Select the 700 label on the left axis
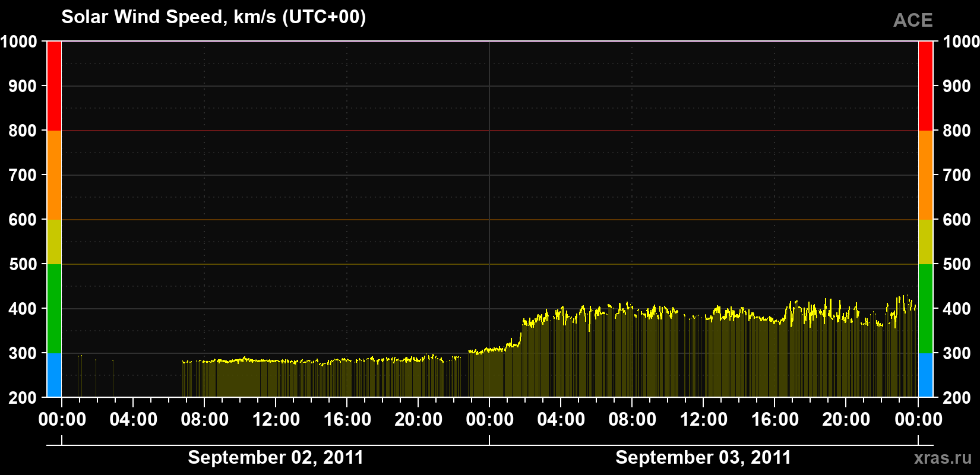 (23, 175)
